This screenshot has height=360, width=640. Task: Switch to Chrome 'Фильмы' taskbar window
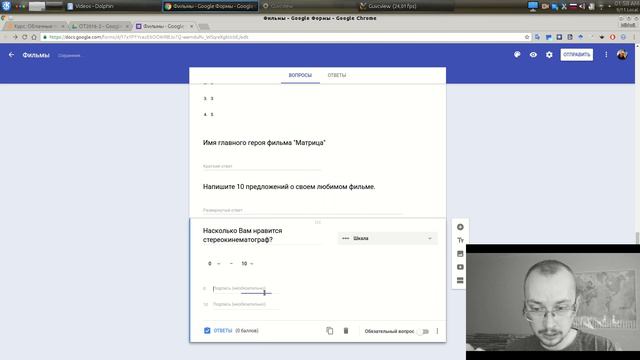pos(210,6)
